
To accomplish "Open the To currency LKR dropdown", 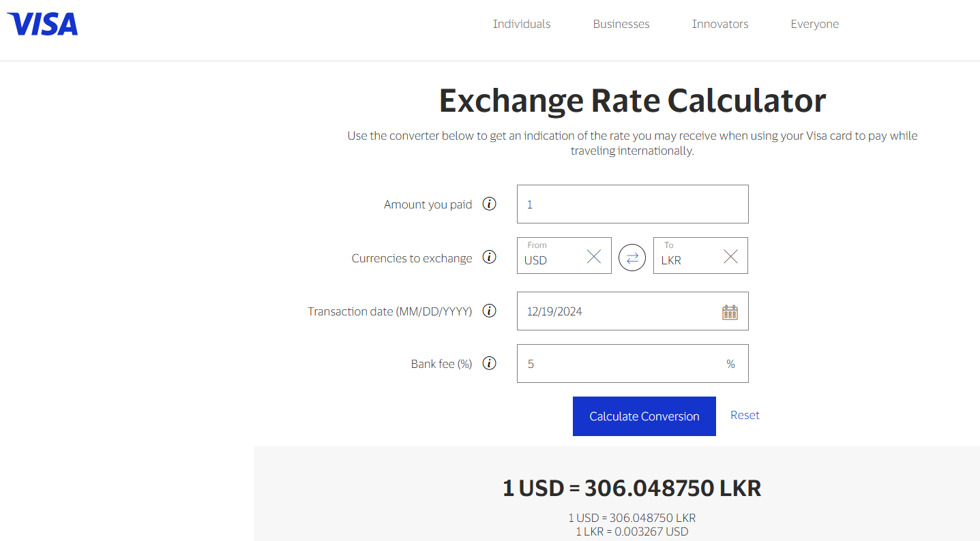I will 687,256.
